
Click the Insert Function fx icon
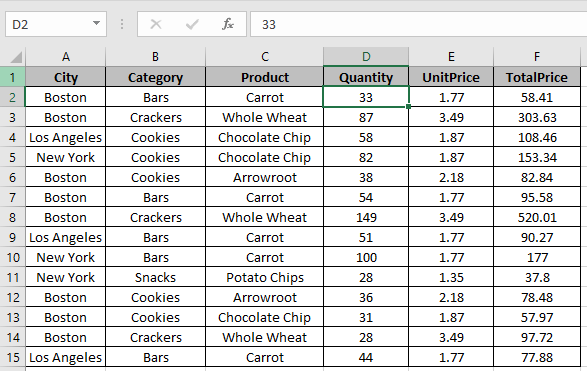pos(228,24)
